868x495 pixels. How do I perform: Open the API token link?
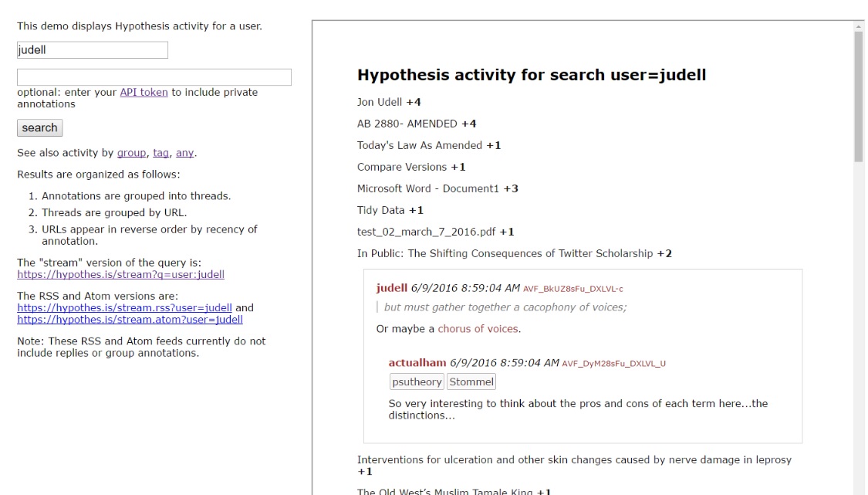tap(144, 92)
